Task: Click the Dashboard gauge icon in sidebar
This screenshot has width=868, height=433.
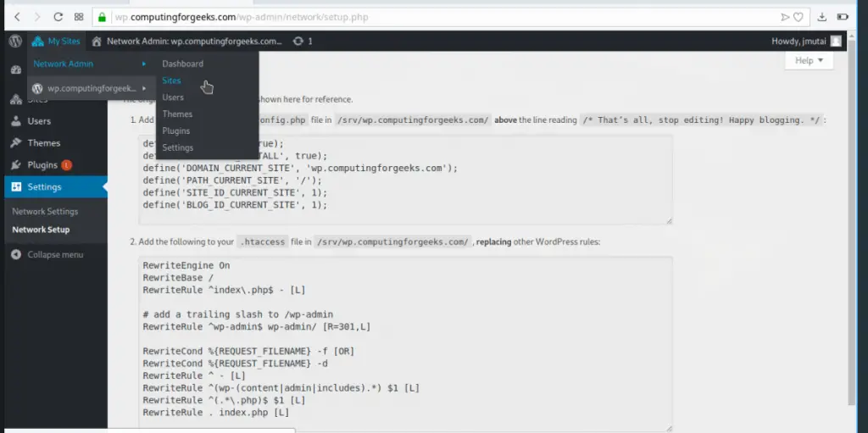Action: click(15, 69)
